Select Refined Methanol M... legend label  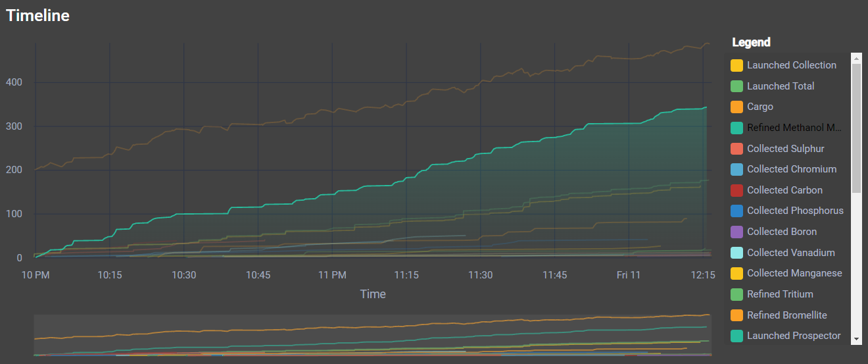point(794,128)
